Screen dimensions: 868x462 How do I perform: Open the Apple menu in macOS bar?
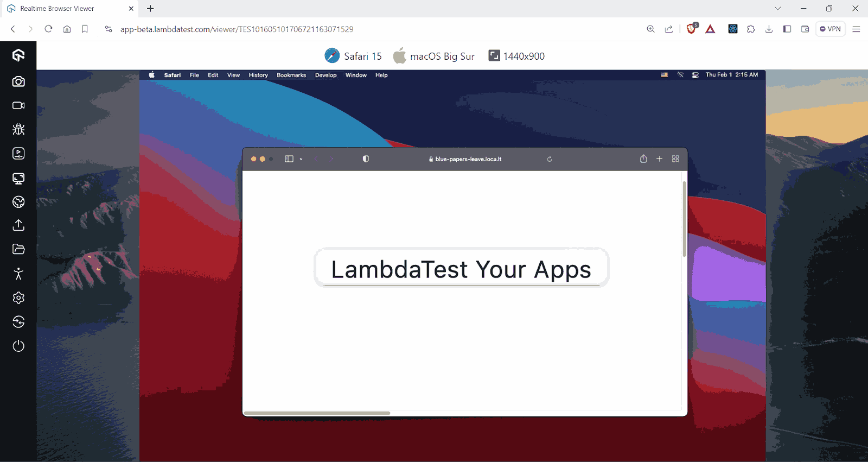pyautogui.click(x=152, y=75)
